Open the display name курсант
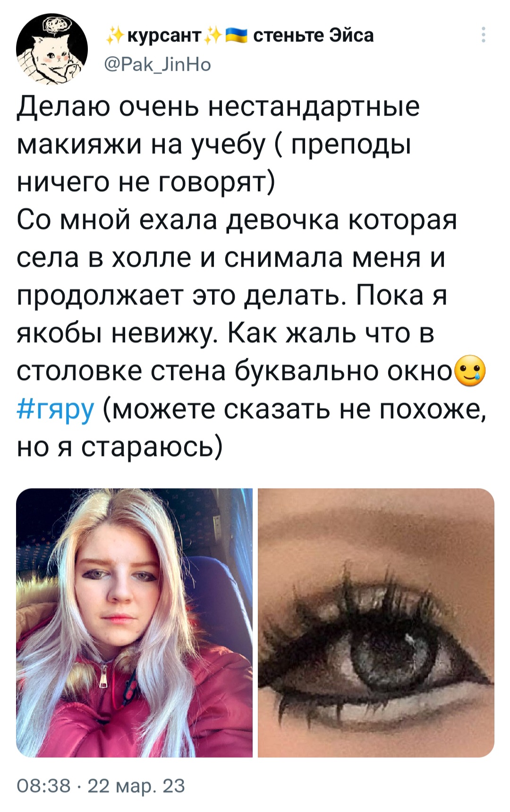This screenshot has height=812, width=510. 164,35
